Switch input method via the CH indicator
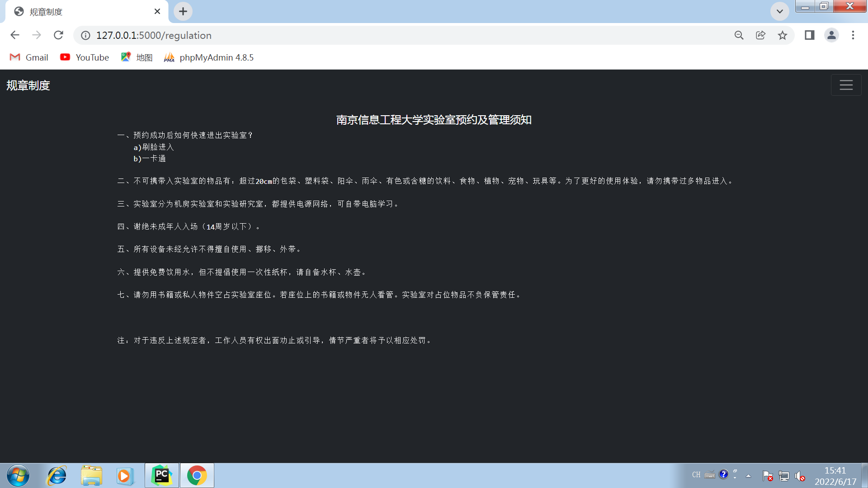 click(x=696, y=475)
